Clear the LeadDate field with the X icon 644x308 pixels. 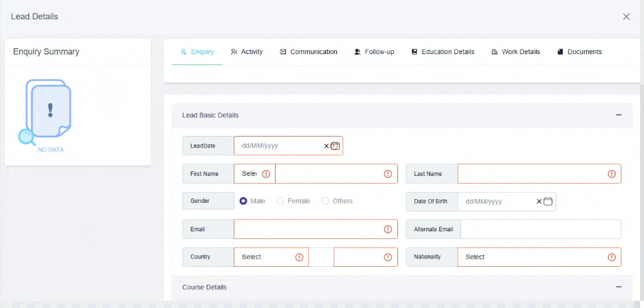coord(326,146)
